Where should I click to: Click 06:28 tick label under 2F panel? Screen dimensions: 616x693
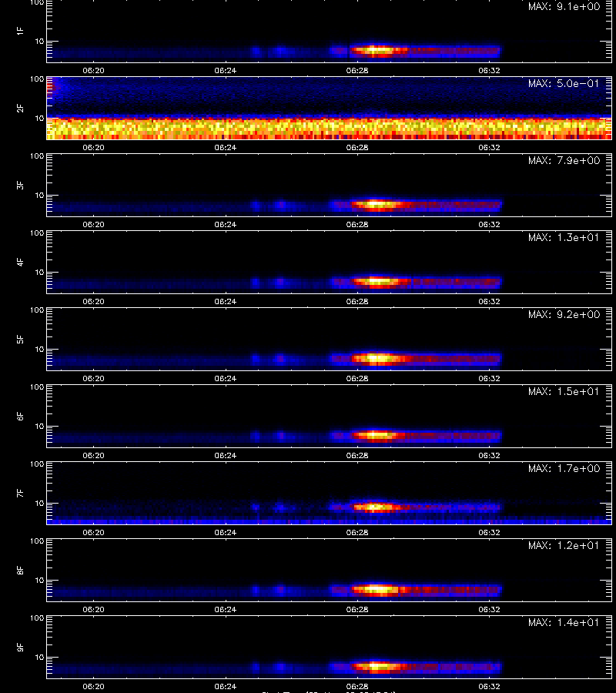(x=357, y=147)
